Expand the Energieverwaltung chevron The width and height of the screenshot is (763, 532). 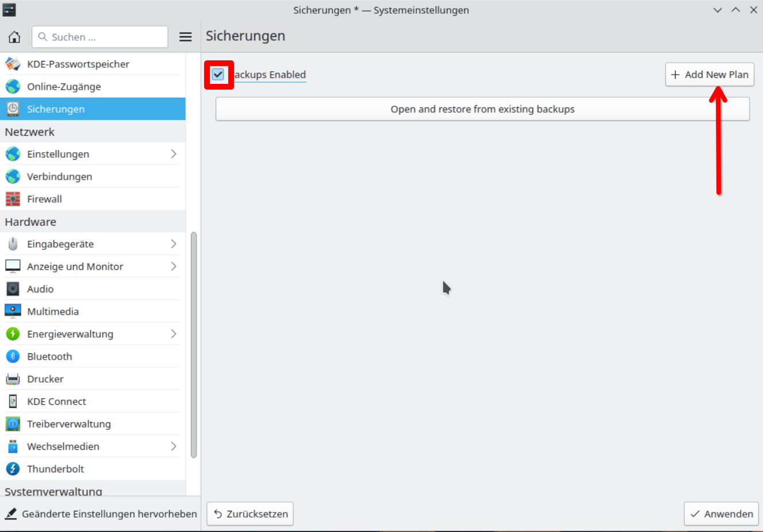tap(173, 334)
